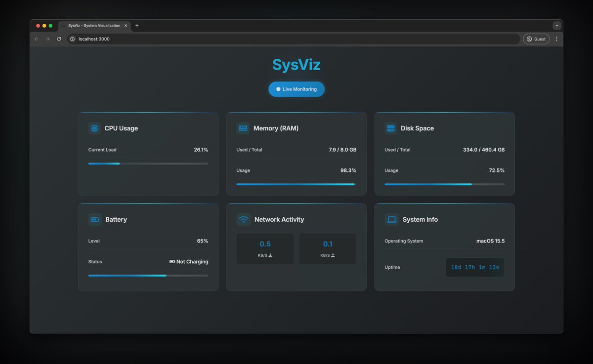Image resolution: width=593 pixels, height=364 pixels.
Task: Click the Battery level progress bar
Action: click(x=148, y=276)
